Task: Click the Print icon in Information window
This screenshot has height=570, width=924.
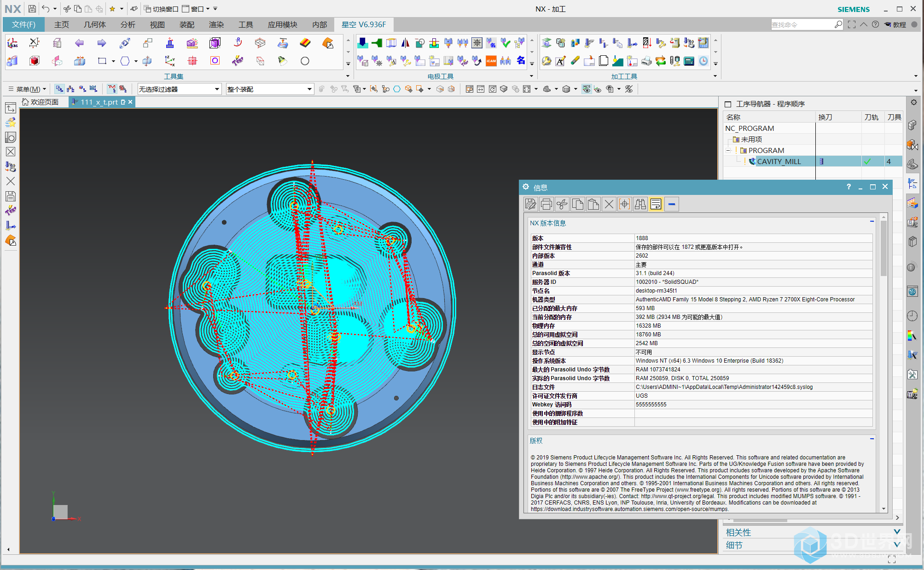Action: [x=546, y=204]
